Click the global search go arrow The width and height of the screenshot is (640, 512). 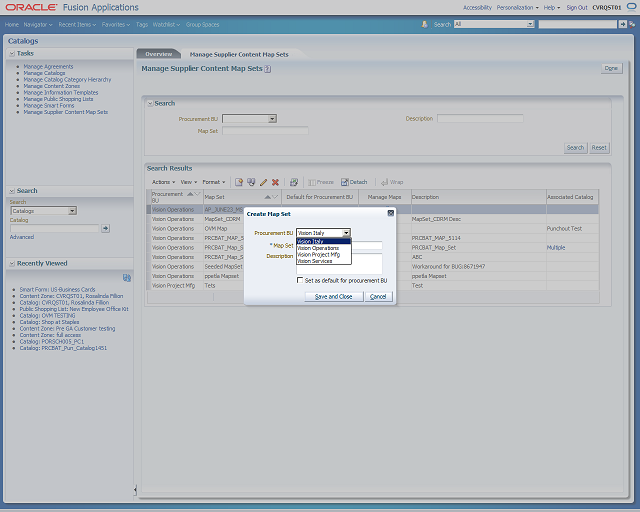click(622, 24)
